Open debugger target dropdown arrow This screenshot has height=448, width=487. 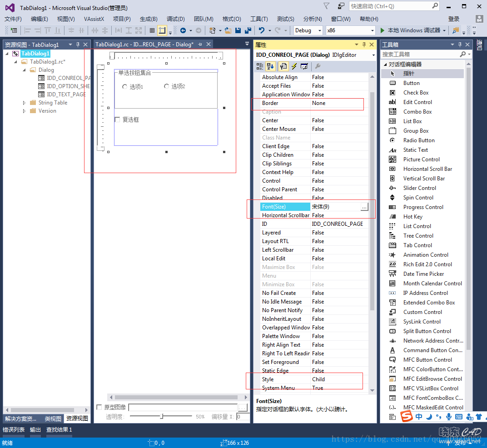tap(444, 30)
